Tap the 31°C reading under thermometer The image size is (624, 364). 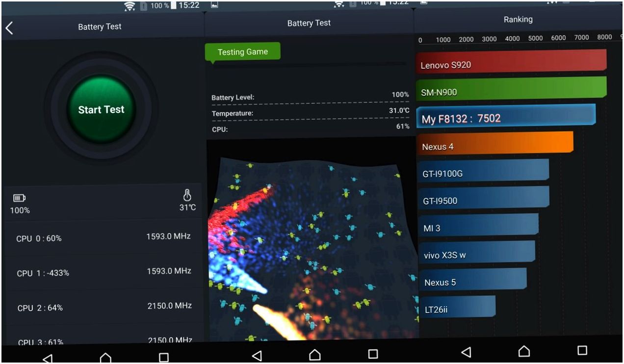coord(187,208)
